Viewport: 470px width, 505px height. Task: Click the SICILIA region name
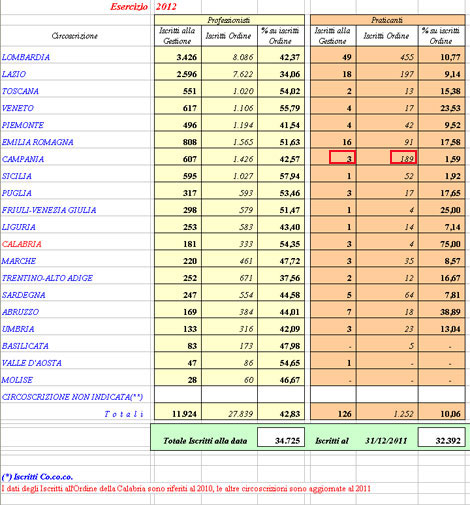pyautogui.click(x=17, y=176)
